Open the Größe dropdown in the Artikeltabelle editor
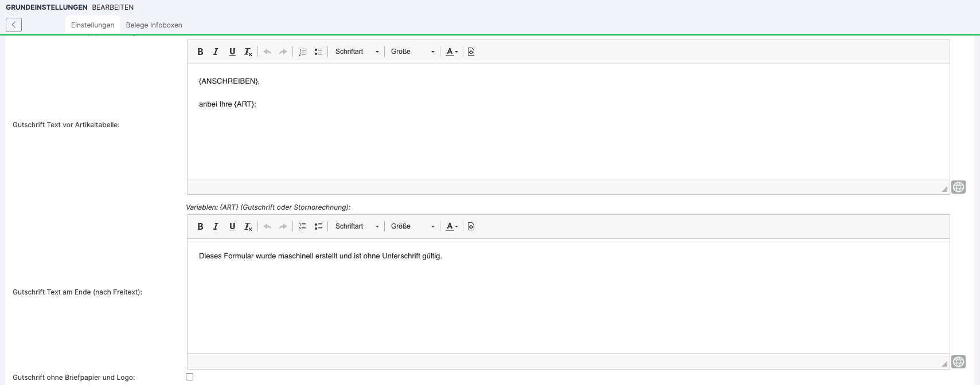980x385 pixels. click(x=412, y=52)
